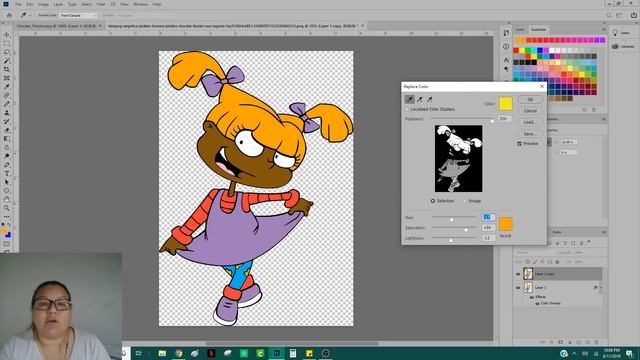Click the yellow Color swatch in dialog

505,104
